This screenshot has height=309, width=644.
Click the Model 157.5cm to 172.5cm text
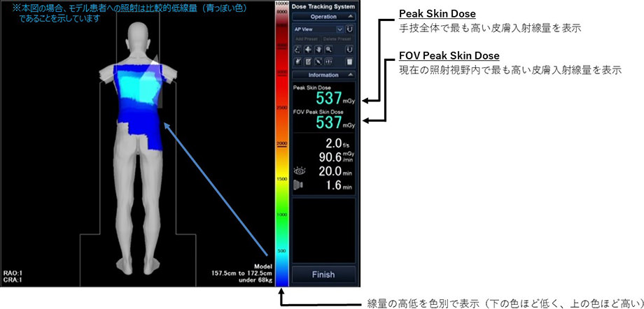(241, 270)
